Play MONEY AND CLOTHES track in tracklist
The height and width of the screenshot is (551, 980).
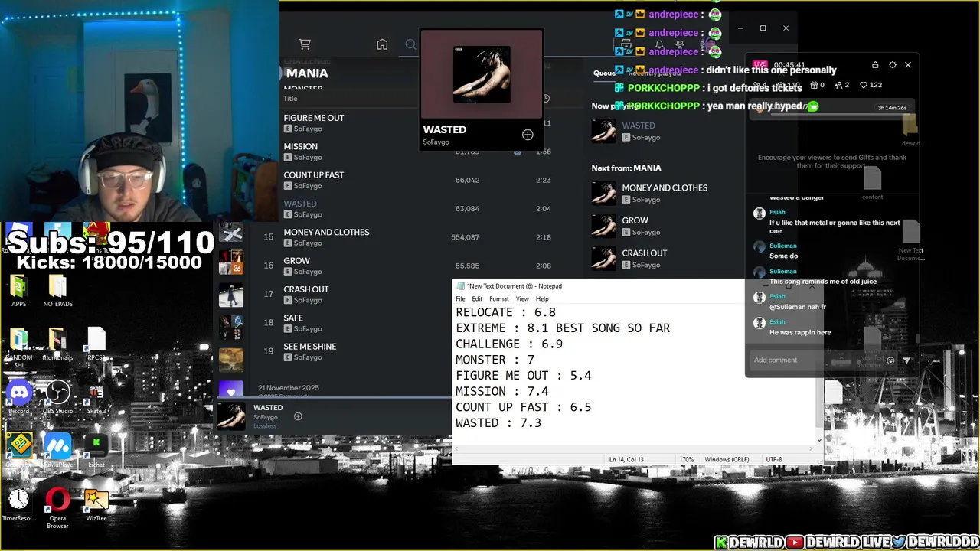417,237
